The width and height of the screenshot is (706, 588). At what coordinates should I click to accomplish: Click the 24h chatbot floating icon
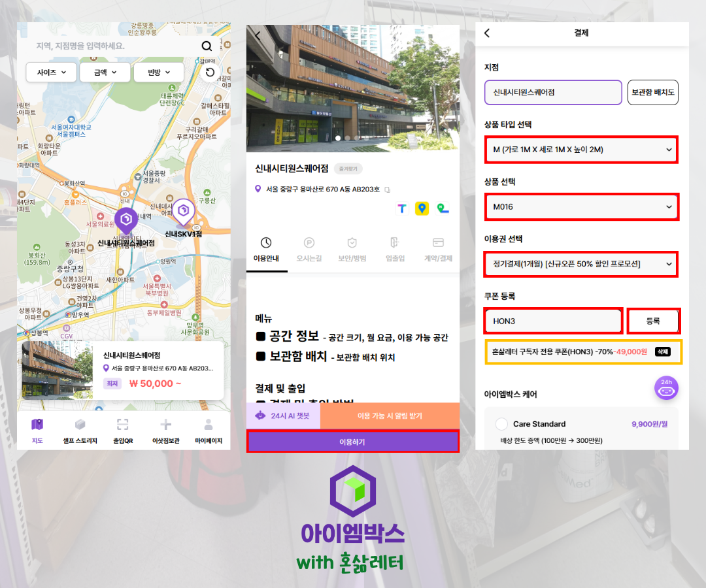[x=666, y=388]
